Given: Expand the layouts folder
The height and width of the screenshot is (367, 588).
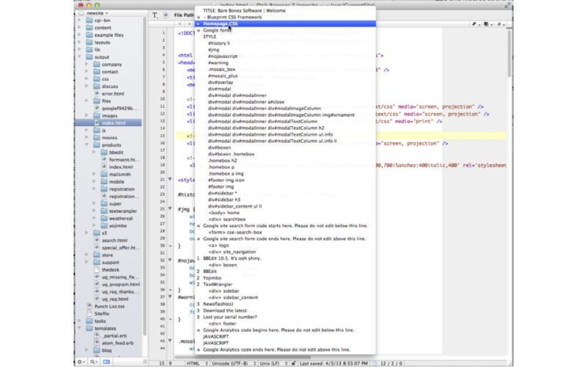Looking at the screenshot, I should (80, 42).
